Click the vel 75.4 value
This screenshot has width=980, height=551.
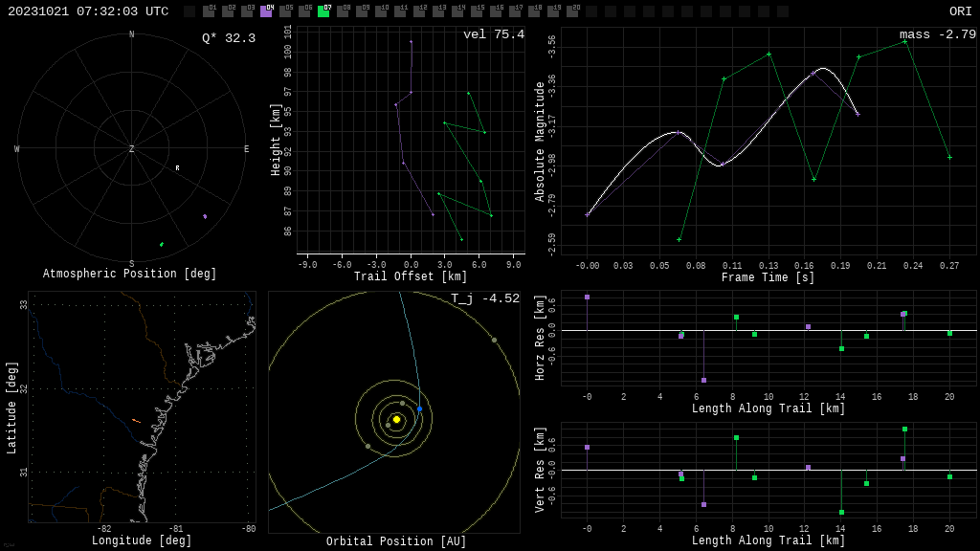click(x=493, y=34)
